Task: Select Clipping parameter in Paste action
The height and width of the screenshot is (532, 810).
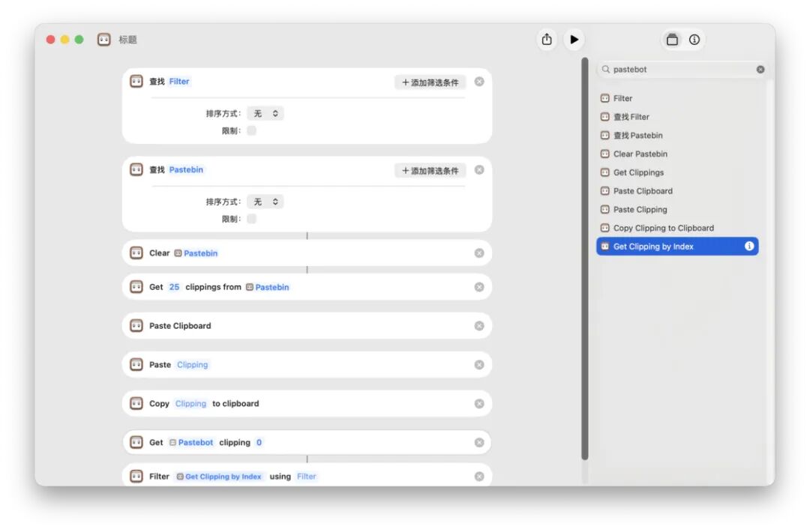Action: pyautogui.click(x=192, y=365)
